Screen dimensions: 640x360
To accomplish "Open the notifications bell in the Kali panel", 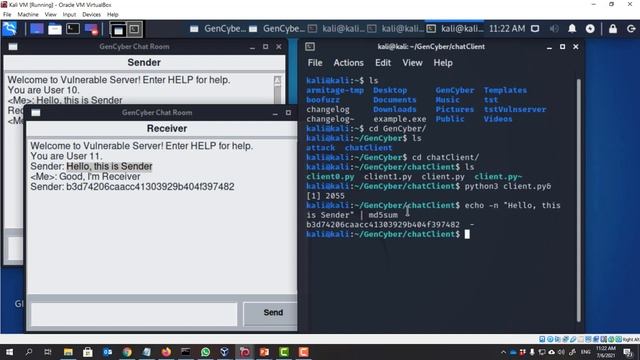I will 572,29.
